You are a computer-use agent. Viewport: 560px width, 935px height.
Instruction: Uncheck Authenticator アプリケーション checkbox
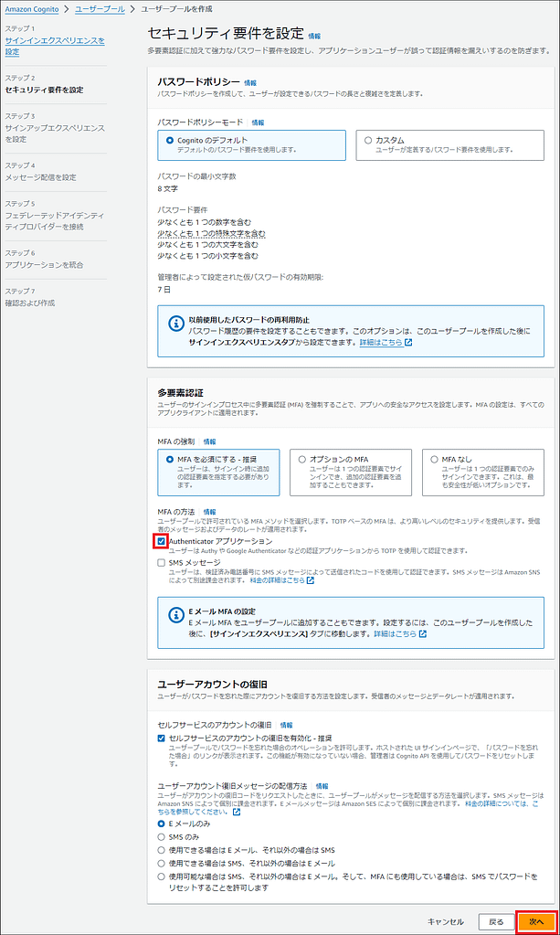162,541
